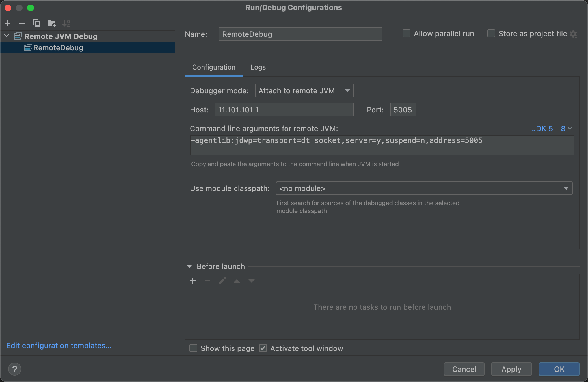
Task: Open the Use module classpath dropdown
Action: tap(424, 188)
